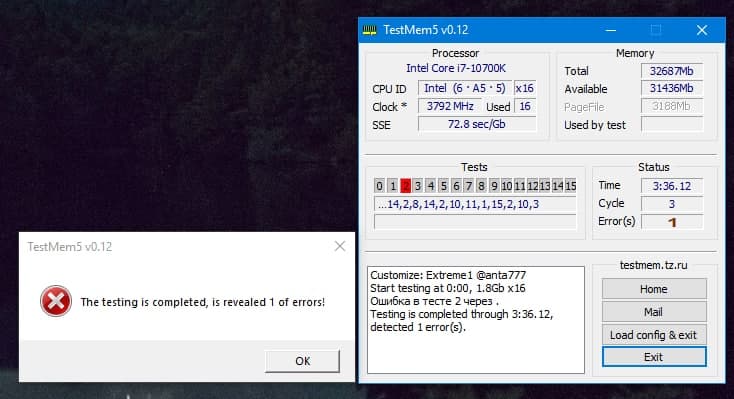Click the red failed test box 2
This screenshot has width=734, height=399.
[x=405, y=186]
